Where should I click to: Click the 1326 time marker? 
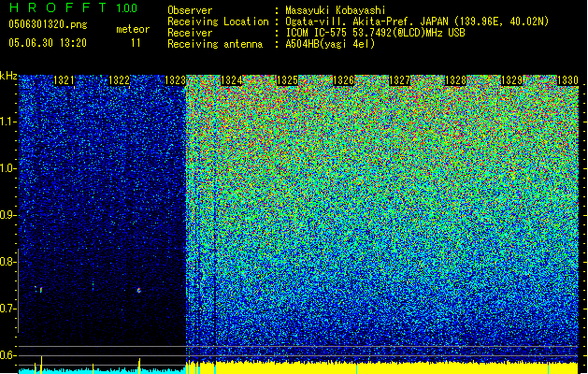tap(343, 80)
